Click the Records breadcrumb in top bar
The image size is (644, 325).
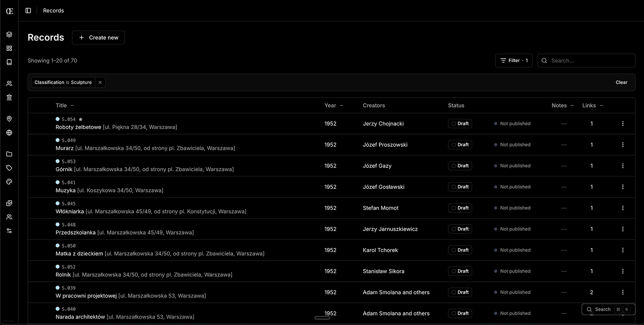(54, 11)
